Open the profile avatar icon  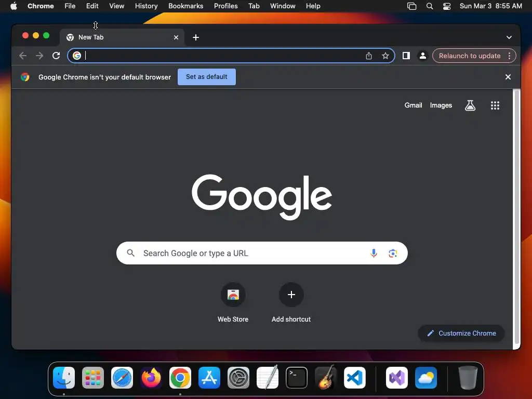coord(423,56)
